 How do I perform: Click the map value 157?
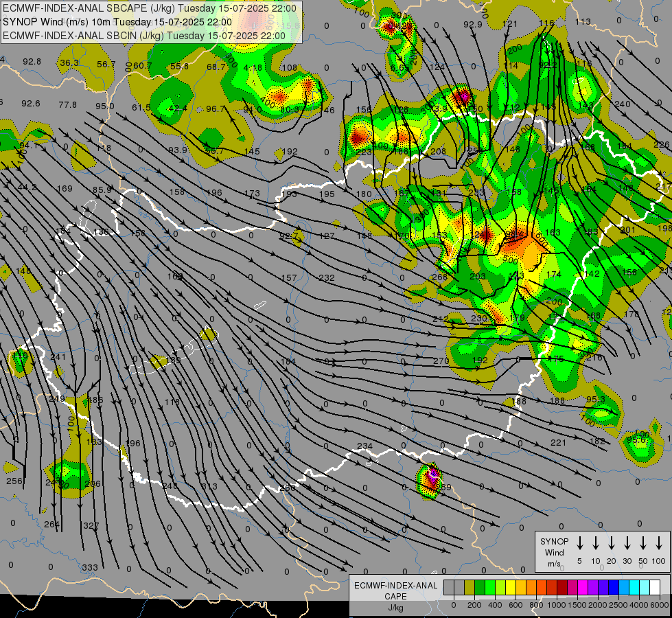(289, 278)
